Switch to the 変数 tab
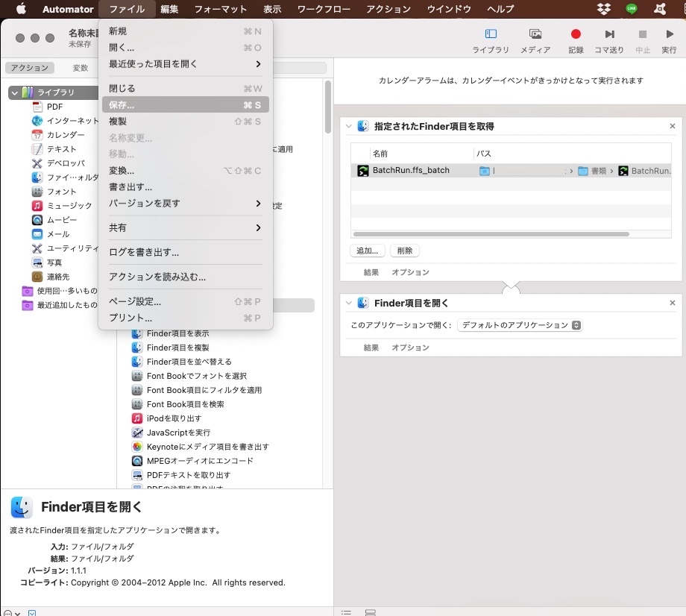The height and width of the screenshot is (616, 686). (x=80, y=68)
